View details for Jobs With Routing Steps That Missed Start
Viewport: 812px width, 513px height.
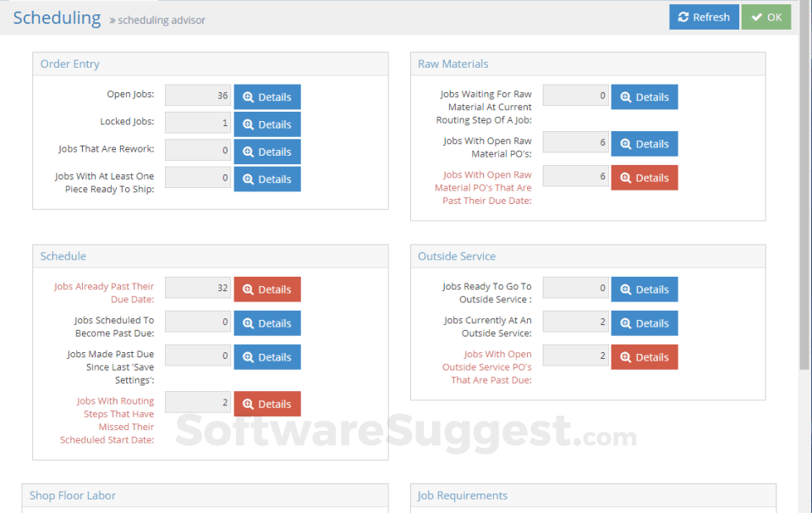coord(267,404)
